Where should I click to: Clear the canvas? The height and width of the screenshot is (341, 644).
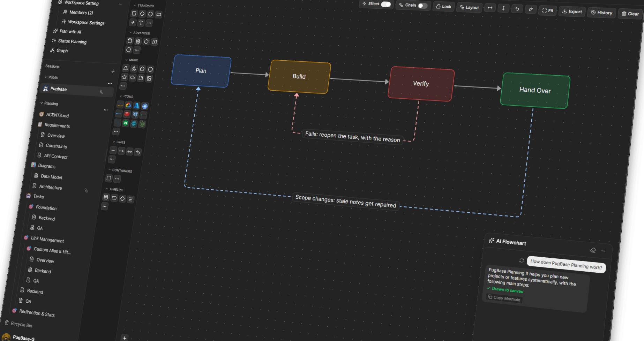630,14
